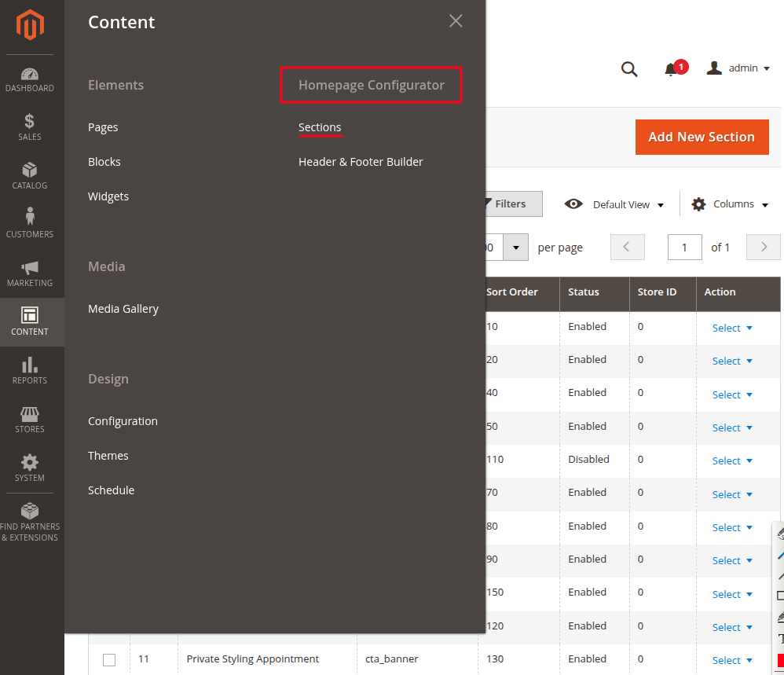Open Select action for Private Styling Appointment

pyautogui.click(x=732, y=661)
